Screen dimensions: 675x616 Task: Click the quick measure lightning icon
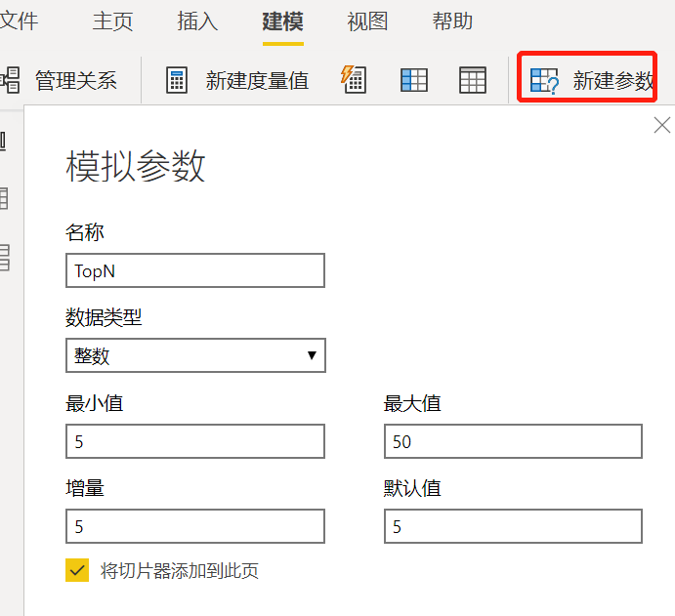(354, 80)
